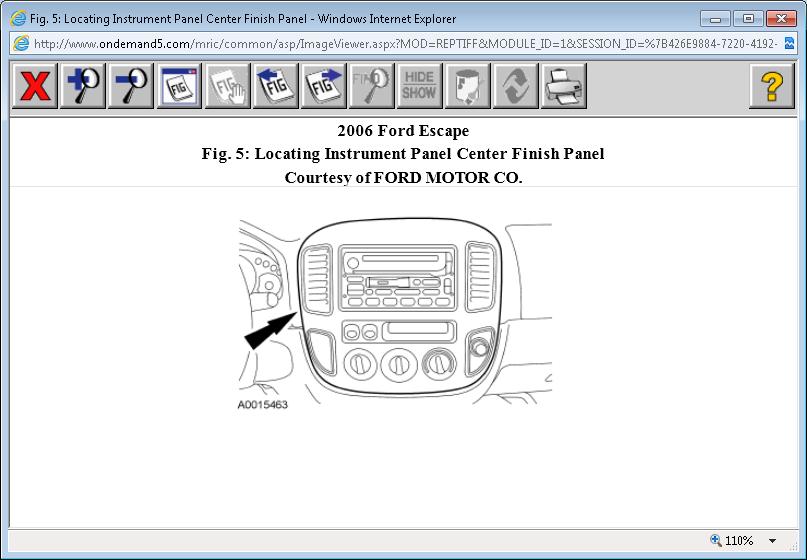
Task: Click the '2006 Ford Escape' heading text
Action: pos(403,131)
